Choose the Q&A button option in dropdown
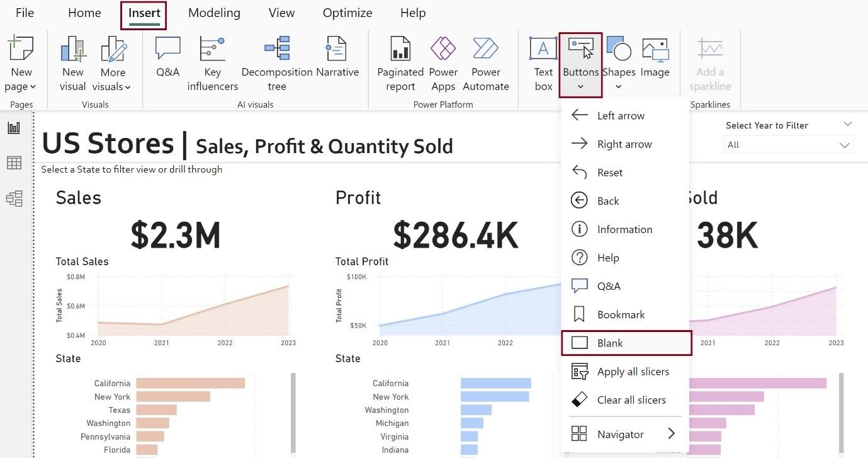868x458 pixels. click(626, 286)
